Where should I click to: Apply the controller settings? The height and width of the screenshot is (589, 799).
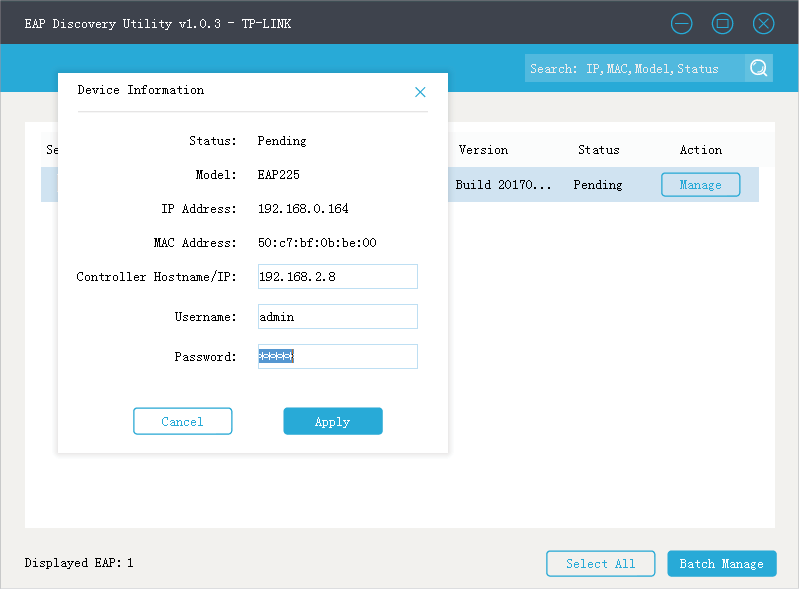tap(333, 421)
